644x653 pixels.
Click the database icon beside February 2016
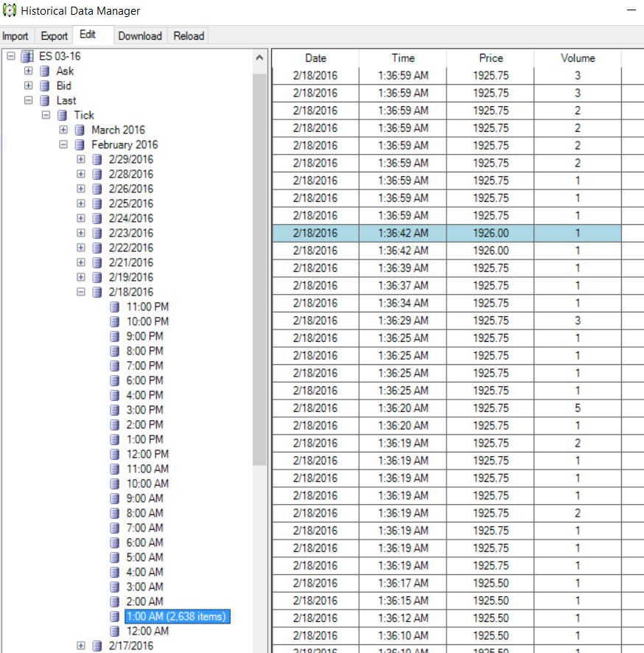(x=80, y=145)
